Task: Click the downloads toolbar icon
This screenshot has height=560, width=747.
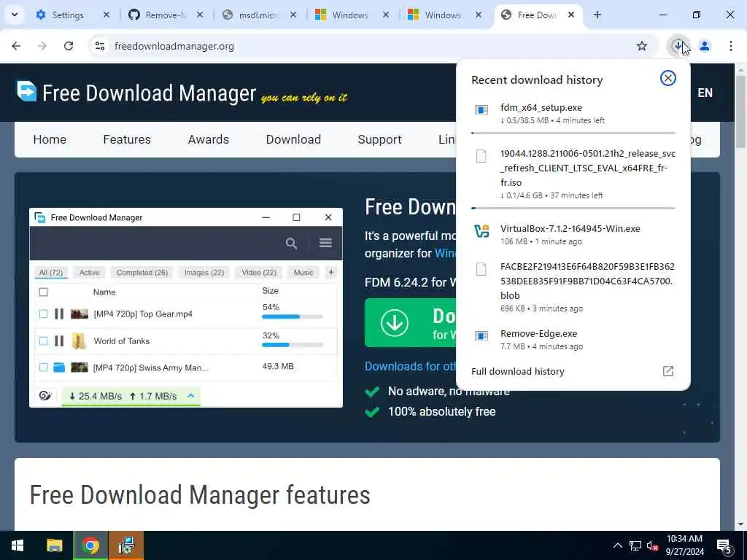Action: (x=678, y=46)
